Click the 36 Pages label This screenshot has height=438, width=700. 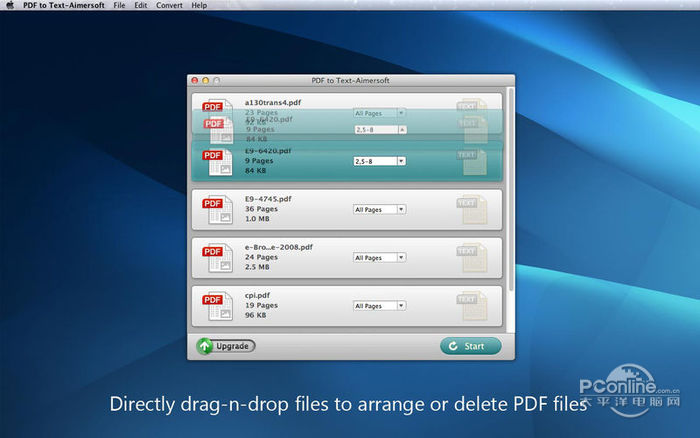coord(261,209)
